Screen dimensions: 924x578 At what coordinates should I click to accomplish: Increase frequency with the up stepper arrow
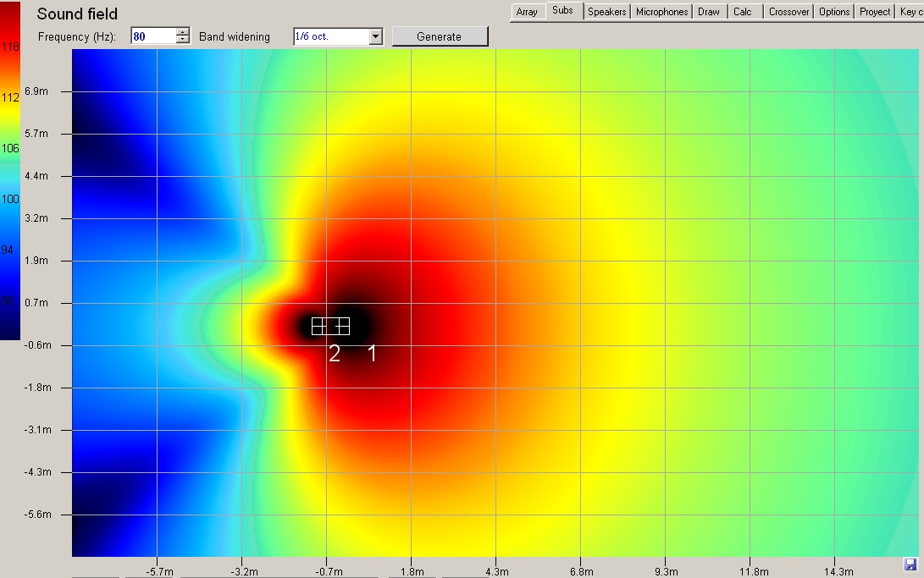point(183,32)
